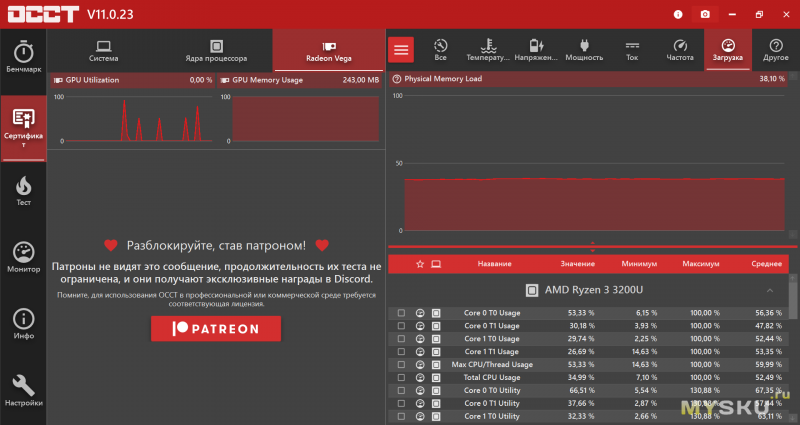
Task: Click the sensor table scrollbar thumb
Action: pos(793,301)
